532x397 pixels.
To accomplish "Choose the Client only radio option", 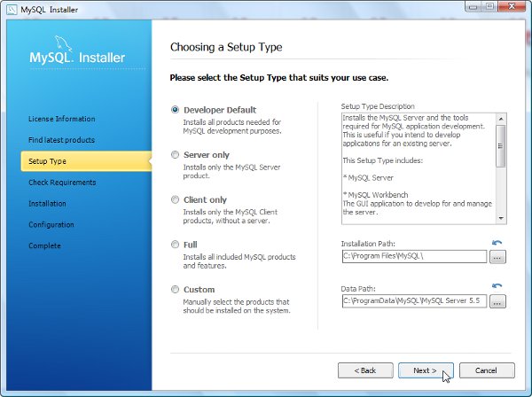I will click(x=175, y=199).
